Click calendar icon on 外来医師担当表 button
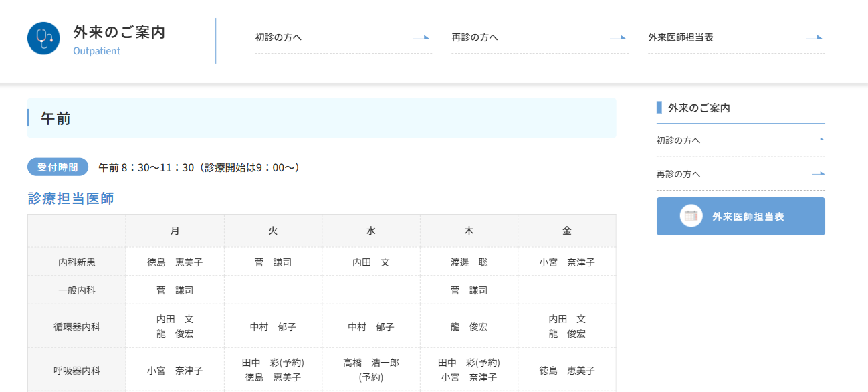 coord(691,216)
